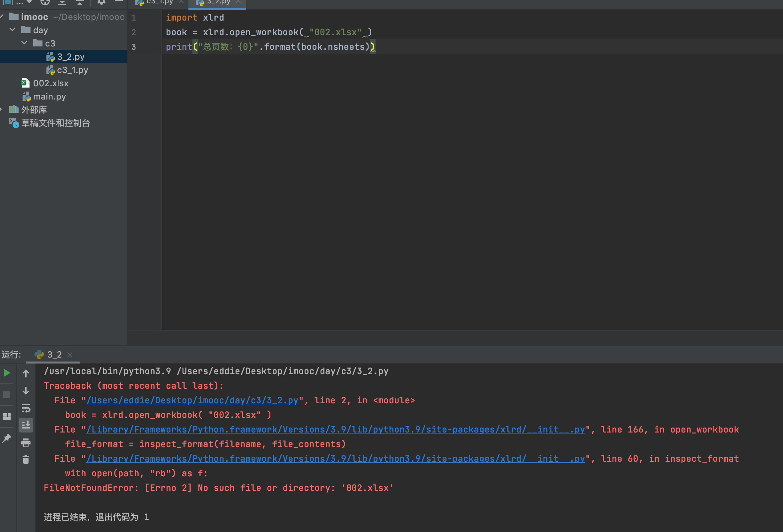Screen dimensions: 783x532
Task: Switch to the c3_1.py editor tab
Action: coord(160,2)
